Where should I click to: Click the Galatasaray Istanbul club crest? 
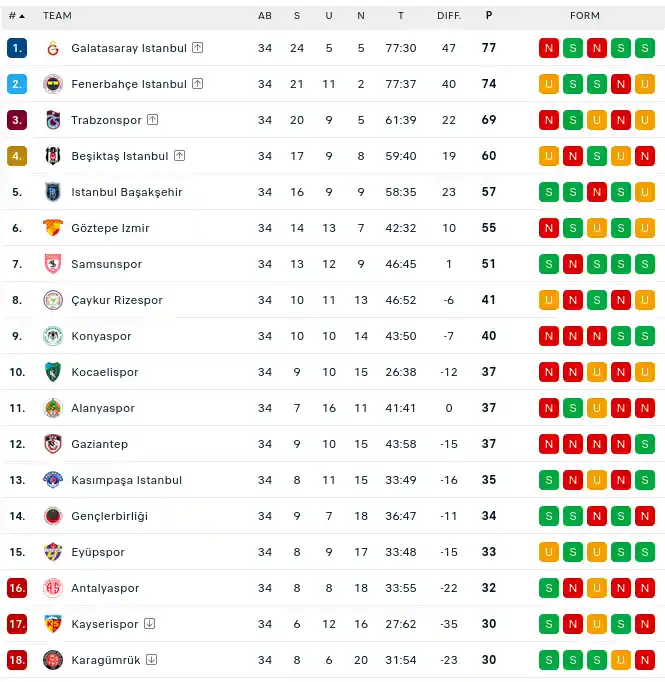point(53,48)
